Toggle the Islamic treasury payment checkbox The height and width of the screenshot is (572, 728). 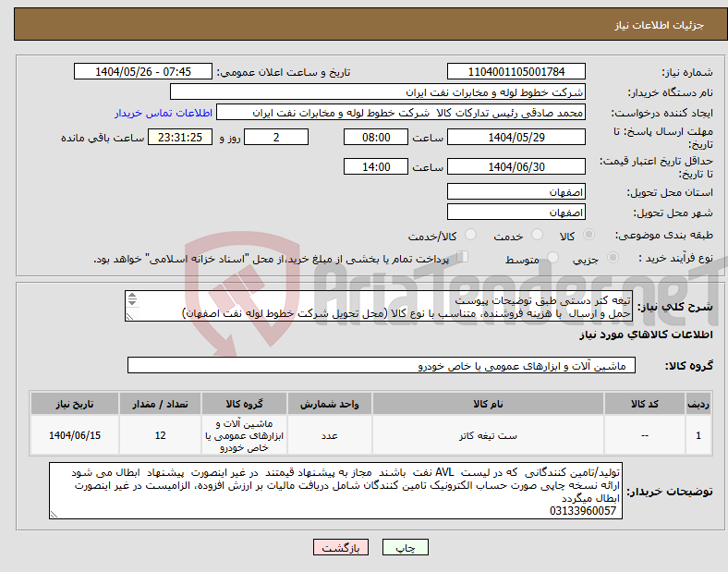tap(463, 256)
